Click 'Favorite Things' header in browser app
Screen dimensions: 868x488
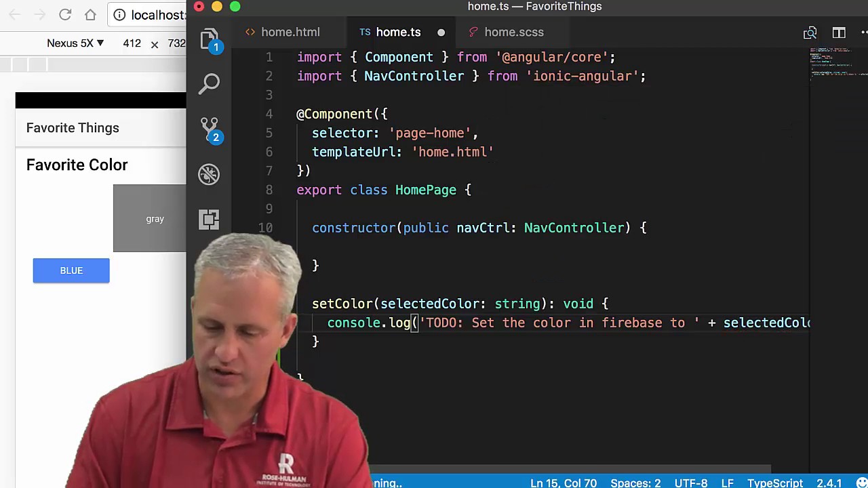(x=73, y=128)
